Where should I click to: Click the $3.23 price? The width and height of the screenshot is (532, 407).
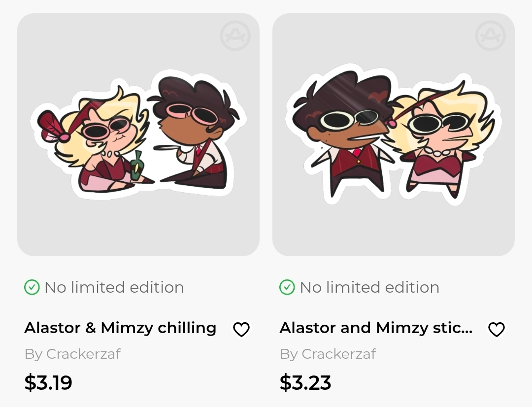tap(305, 382)
